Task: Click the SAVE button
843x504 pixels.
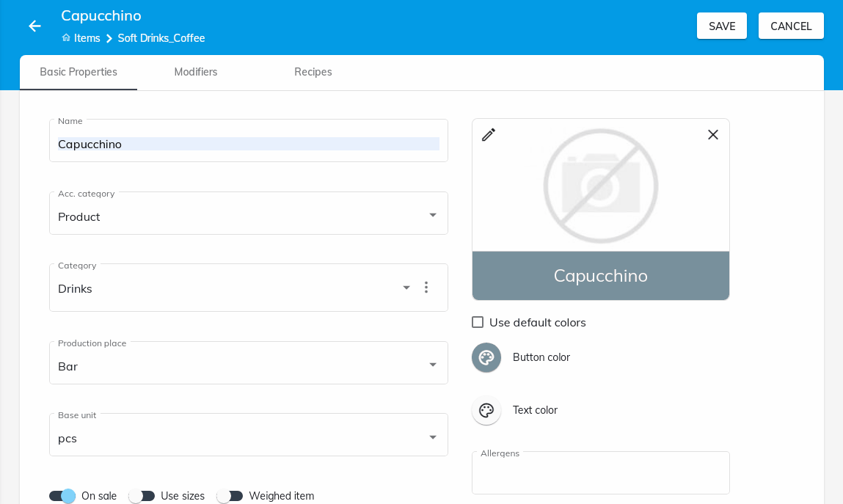Action: pyautogui.click(x=722, y=26)
